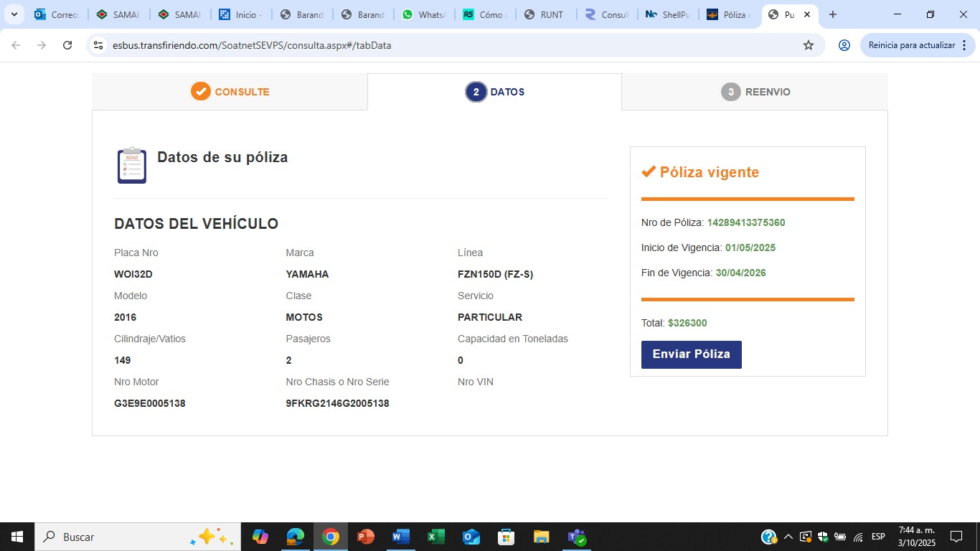Close the current Pu browser tab
The height and width of the screenshot is (551, 980).
click(806, 14)
